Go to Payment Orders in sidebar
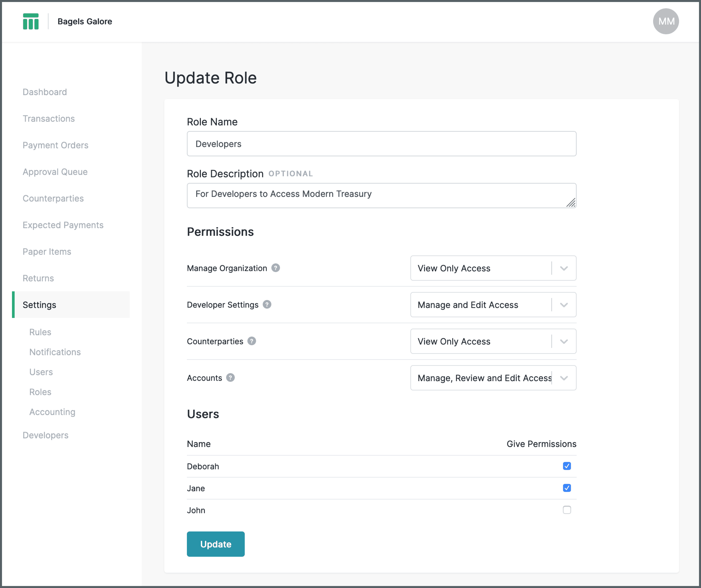Image resolution: width=701 pixels, height=588 pixels. [55, 145]
